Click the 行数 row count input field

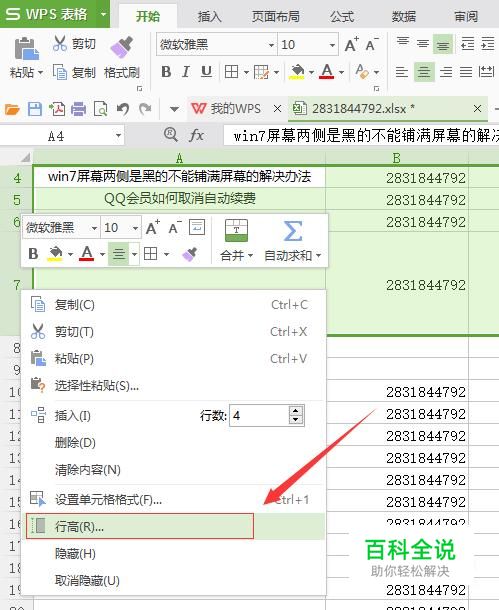(259, 415)
